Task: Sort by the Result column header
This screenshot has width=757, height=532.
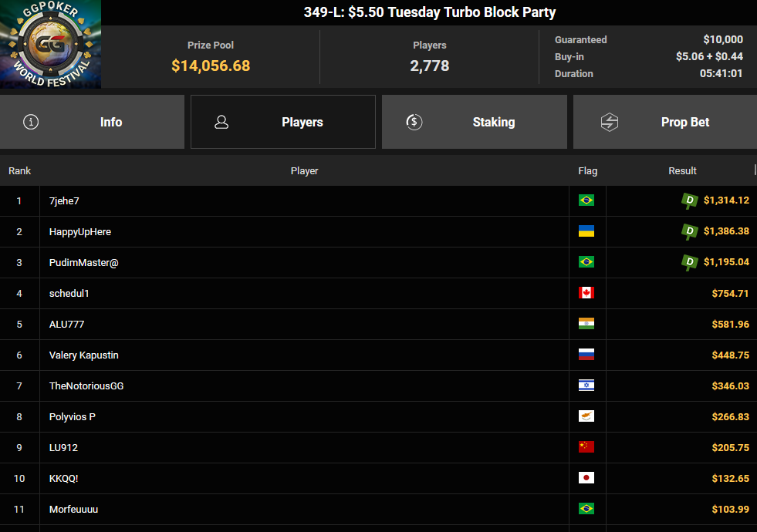Action: click(x=682, y=170)
